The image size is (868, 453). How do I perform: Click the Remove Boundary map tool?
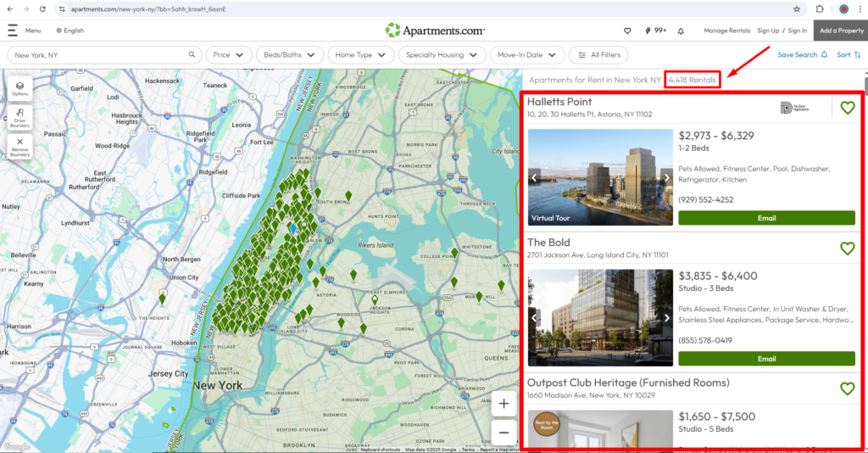click(19, 148)
